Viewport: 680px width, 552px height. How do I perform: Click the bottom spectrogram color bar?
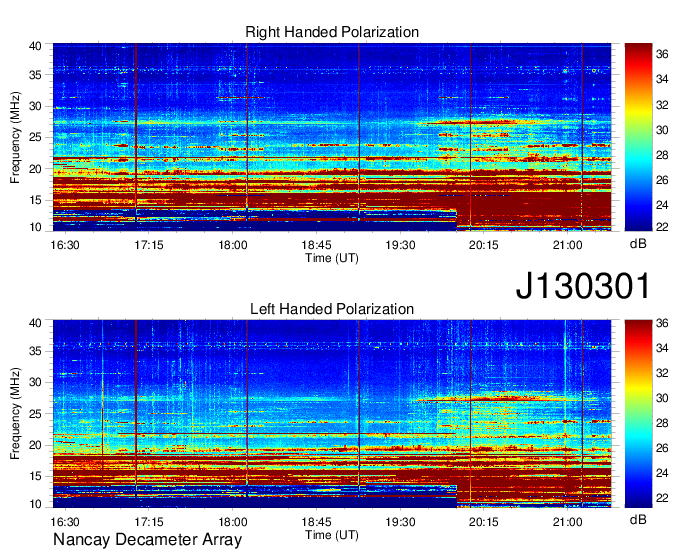(638, 414)
